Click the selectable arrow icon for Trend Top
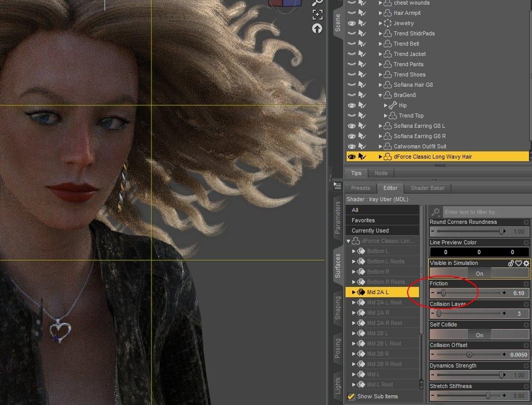The image size is (532, 405). (363, 115)
